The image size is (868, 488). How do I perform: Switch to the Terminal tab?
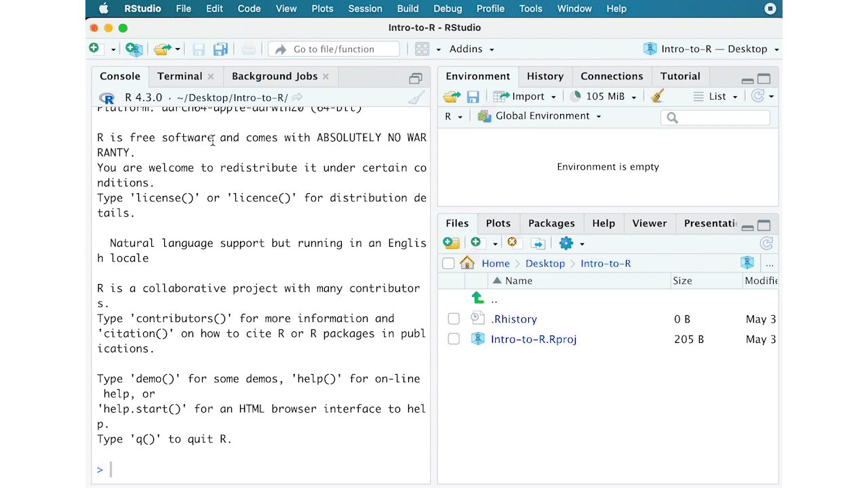pos(180,77)
